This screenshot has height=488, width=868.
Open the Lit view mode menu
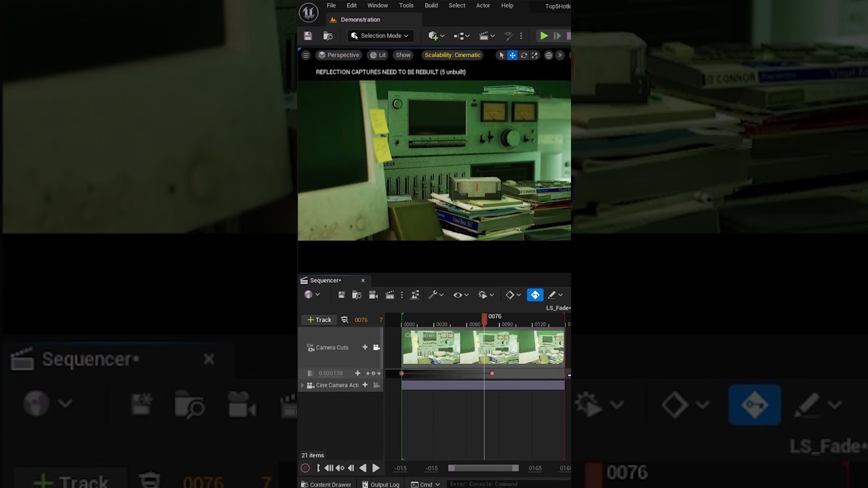[x=378, y=56]
